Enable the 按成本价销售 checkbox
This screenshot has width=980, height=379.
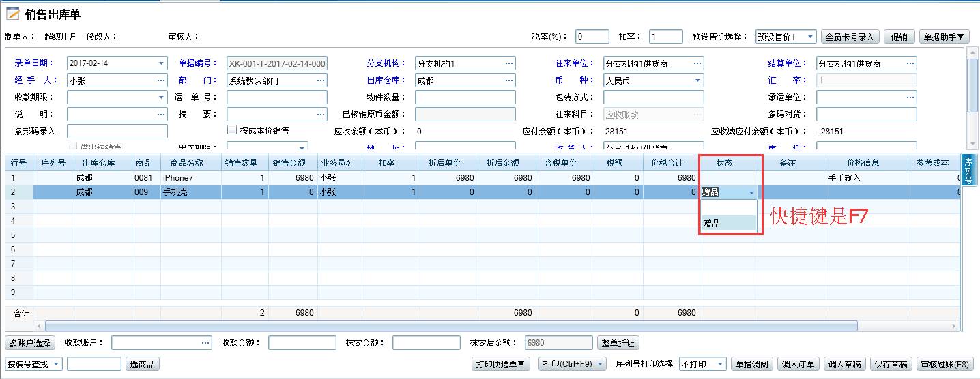pyautogui.click(x=232, y=130)
